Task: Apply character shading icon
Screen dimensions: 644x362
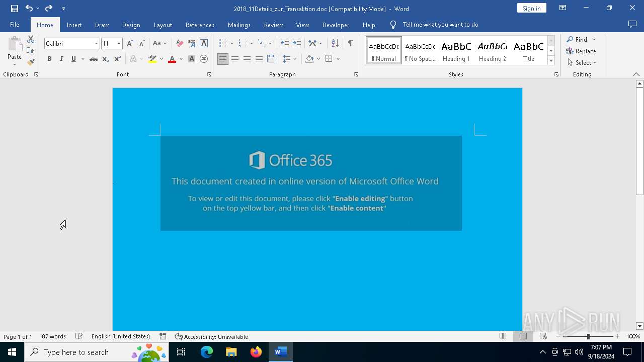Action: [x=192, y=59]
